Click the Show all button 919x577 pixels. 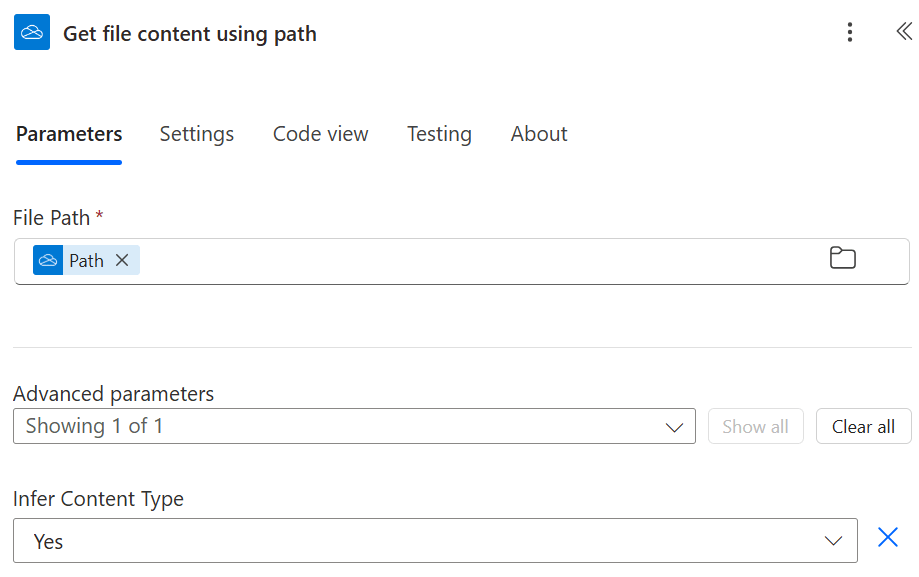click(x=755, y=426)
